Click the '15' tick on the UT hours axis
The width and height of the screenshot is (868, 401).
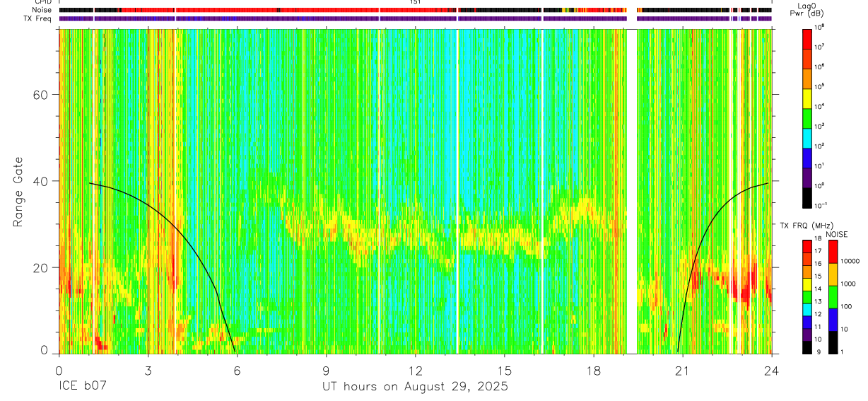pos(505,370)
